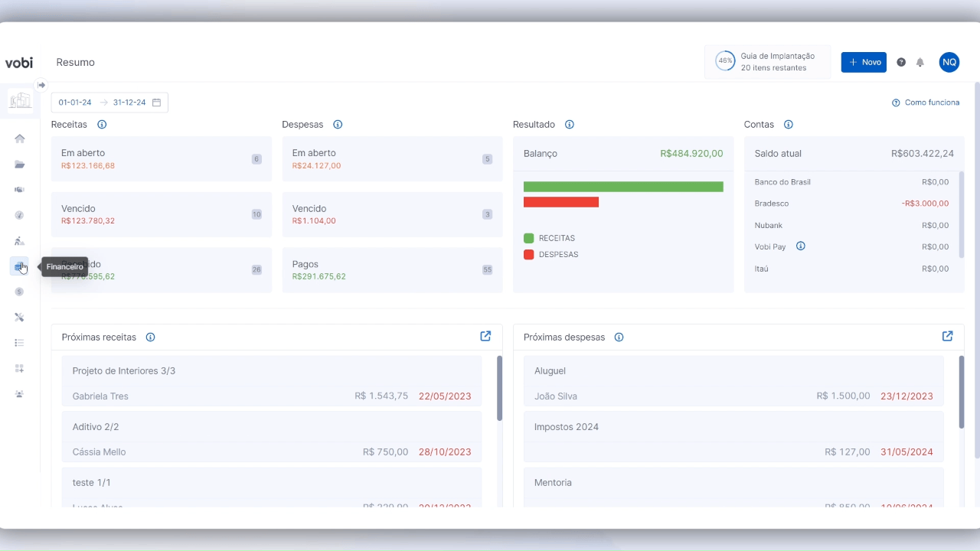Show the info tooltip beside Contas

(x=789, y=125)
